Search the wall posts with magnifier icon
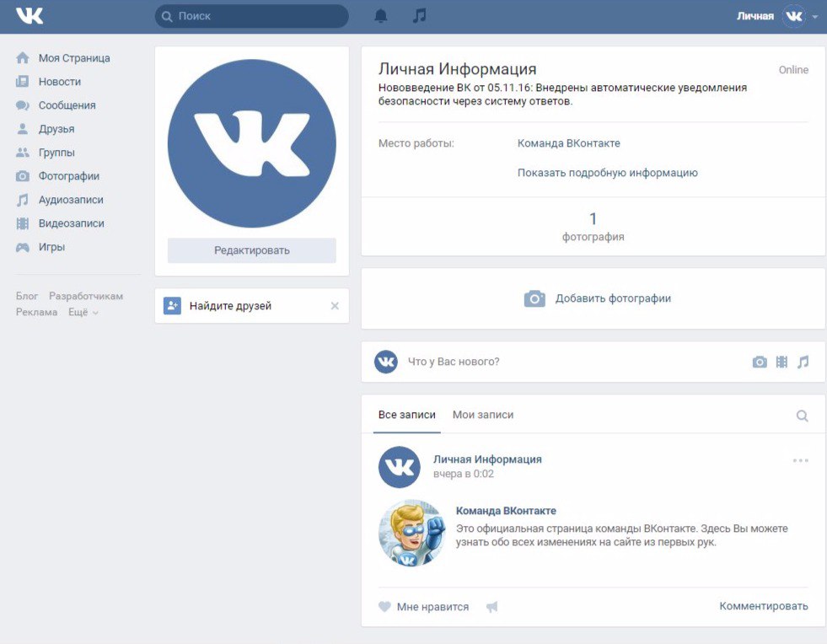Image resolution: width=827 pixels, height=644 pixels. pyautogui.click(x=803, y=416)
